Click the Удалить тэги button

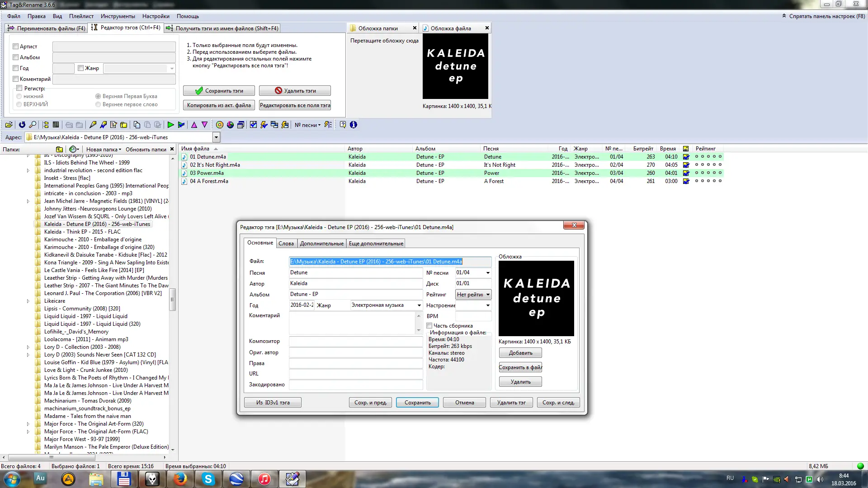pyautogui.click(x=295, y=91)
